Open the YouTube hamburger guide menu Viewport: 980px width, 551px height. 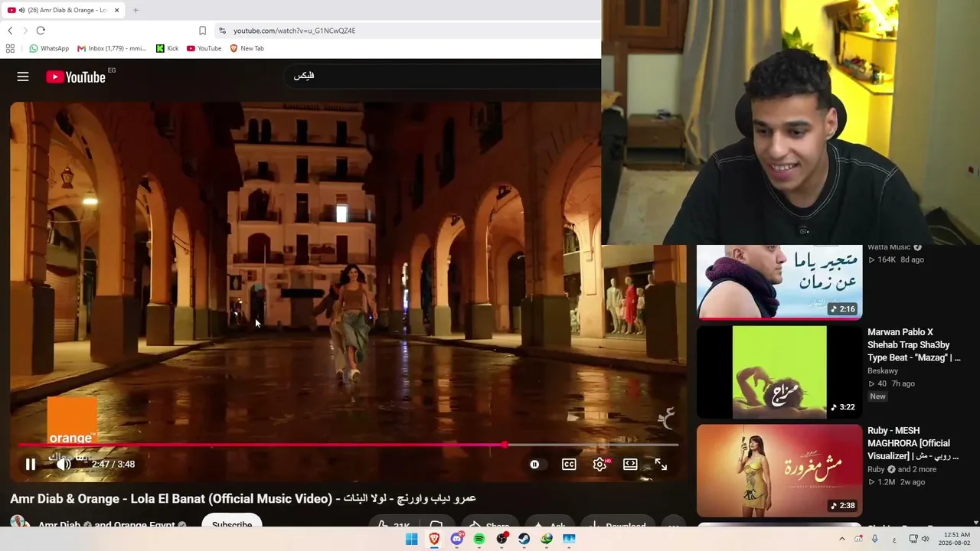click(23, 77)
